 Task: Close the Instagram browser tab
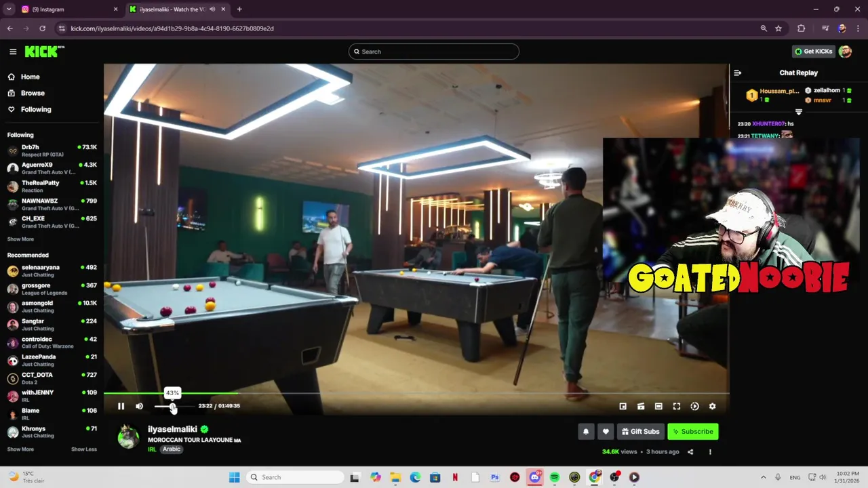(x=115, y=9)
